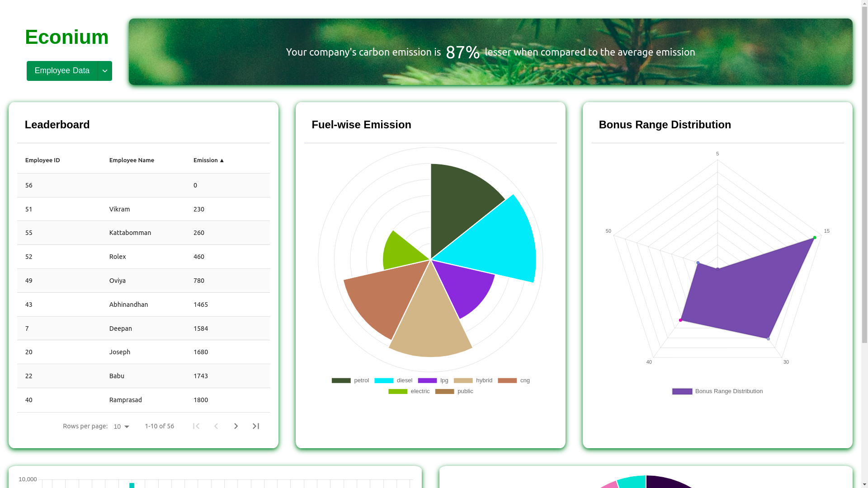
Task: Click the Fuel-wise Emission heading
Action: pos(361,125)
